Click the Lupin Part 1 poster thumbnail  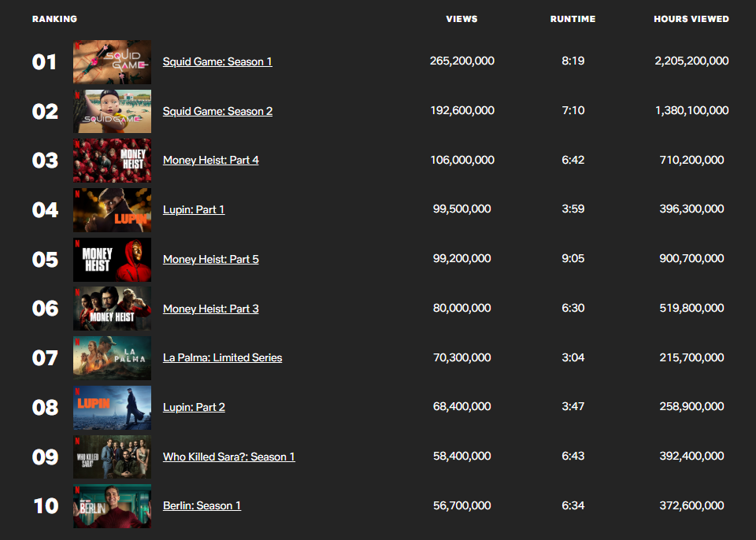pyautogui.click(x=112, y=209)
